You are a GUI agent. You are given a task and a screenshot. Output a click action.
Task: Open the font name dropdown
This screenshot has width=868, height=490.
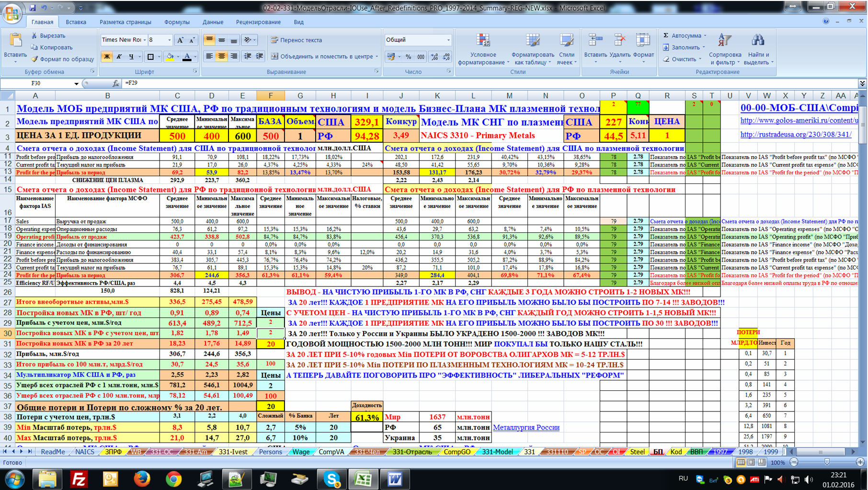pyautogui.click(x=145, y=40)
